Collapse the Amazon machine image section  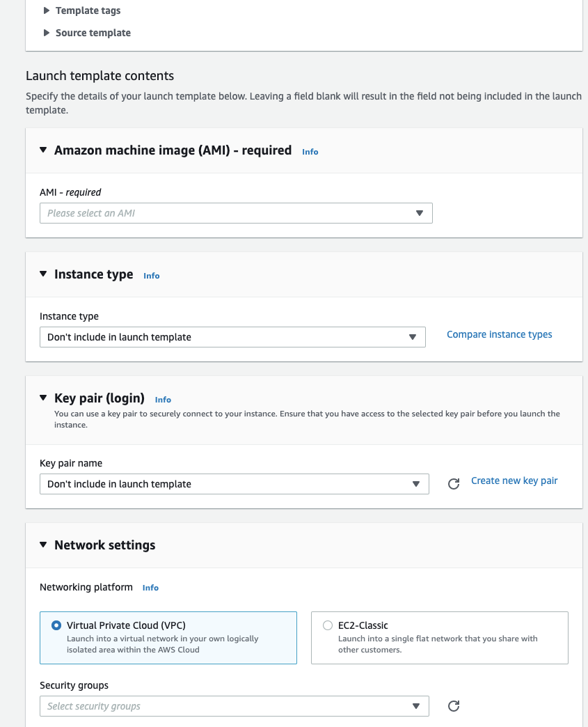43,150
